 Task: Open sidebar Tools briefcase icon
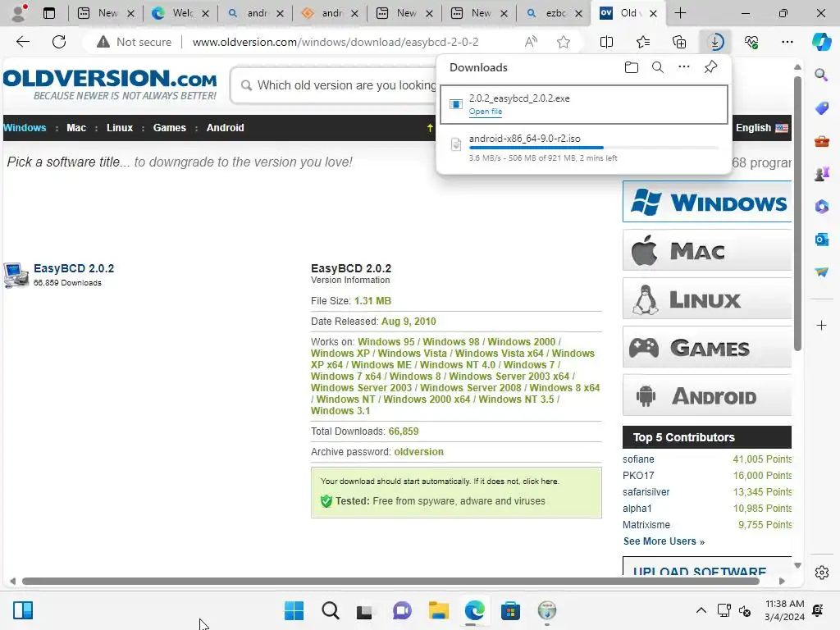click(x=821, y=141)
